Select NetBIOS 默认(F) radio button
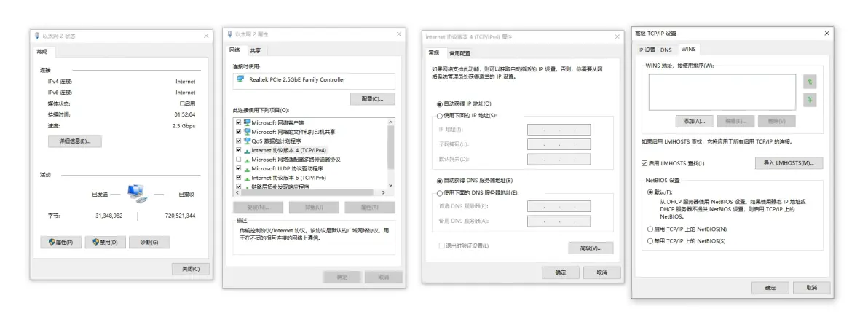 click(x=650, y=192)
